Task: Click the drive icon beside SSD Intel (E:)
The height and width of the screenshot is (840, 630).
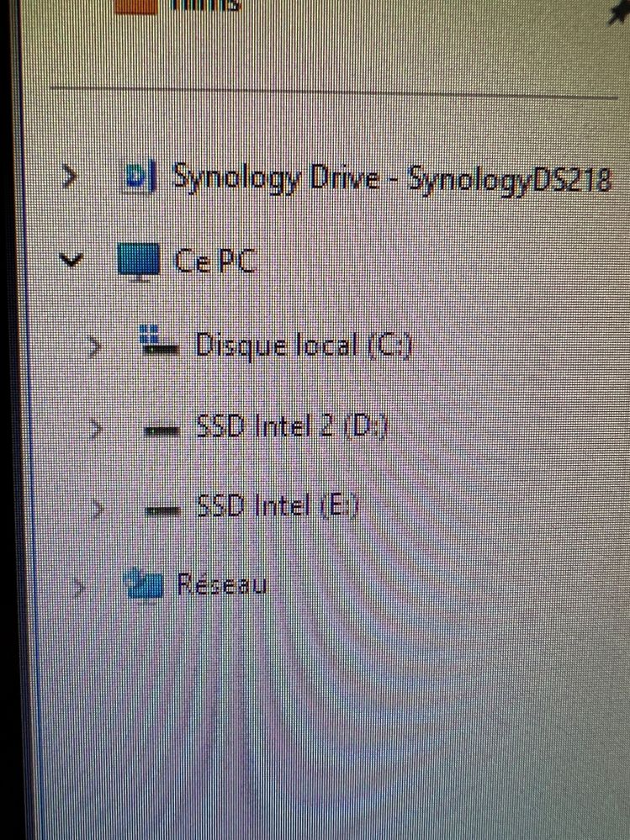Action: tap(163, 510)
